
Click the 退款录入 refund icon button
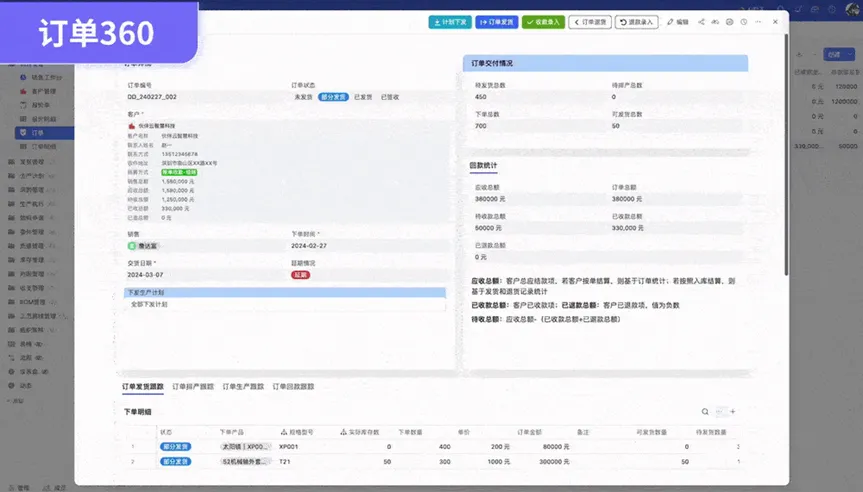637,21
